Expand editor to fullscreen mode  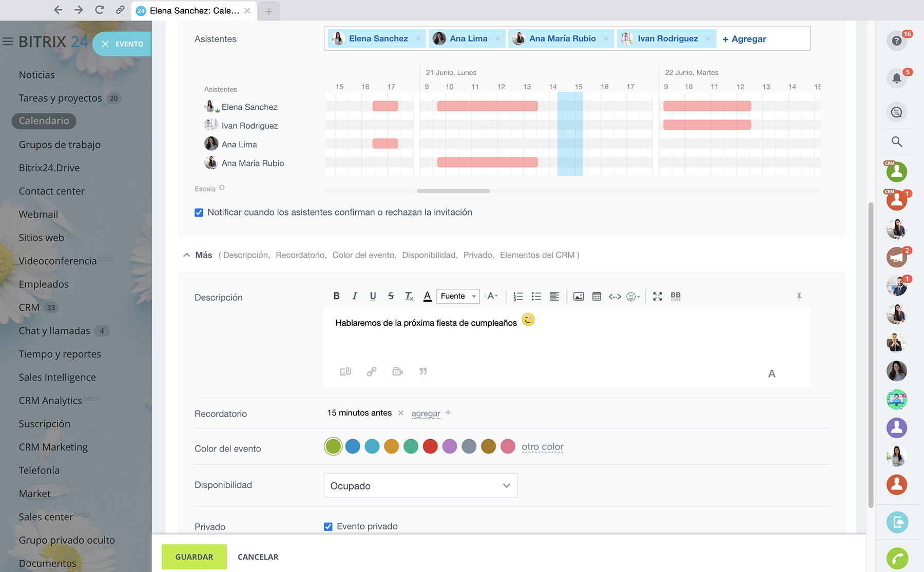click(x=657, y=296)
